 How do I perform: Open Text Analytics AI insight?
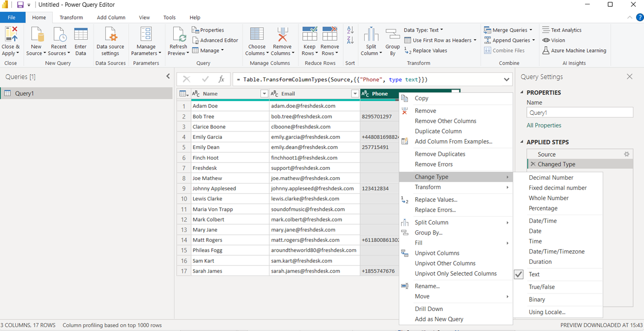[562, 30]
